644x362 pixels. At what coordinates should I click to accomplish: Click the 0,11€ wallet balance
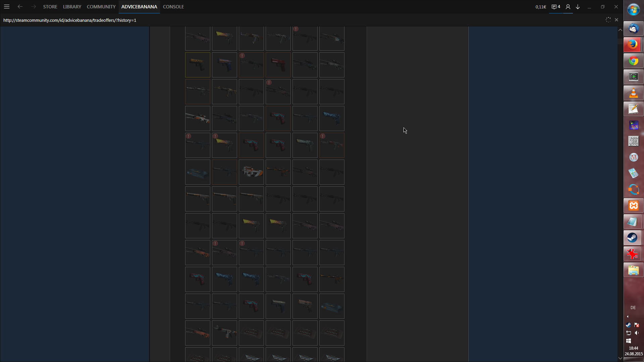point(541,7)
